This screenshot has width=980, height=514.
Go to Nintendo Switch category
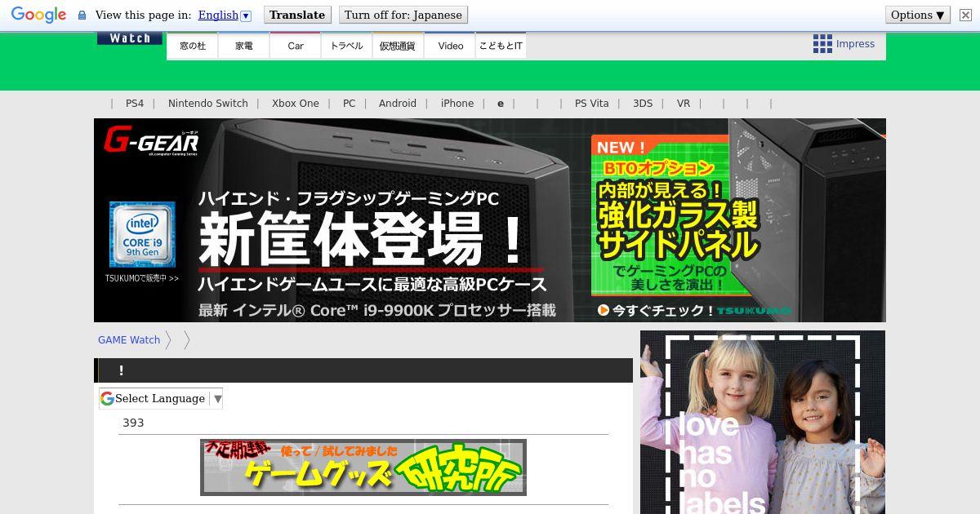pyautogui.click(x=208, y=104)
